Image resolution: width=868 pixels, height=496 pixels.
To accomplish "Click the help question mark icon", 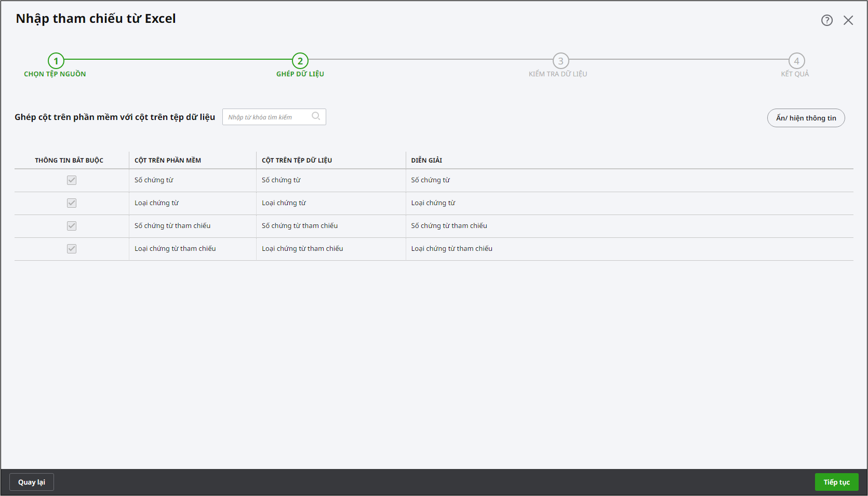I will tap(826, 20).
